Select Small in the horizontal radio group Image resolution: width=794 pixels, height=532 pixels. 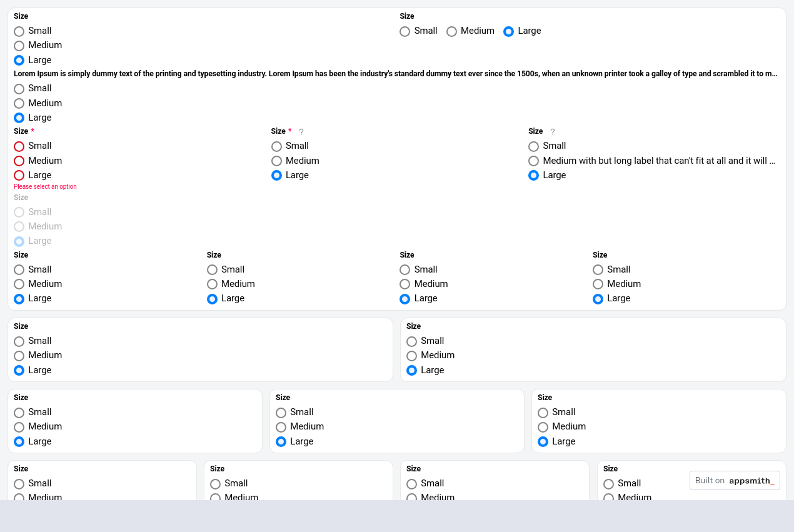(405, 31)
